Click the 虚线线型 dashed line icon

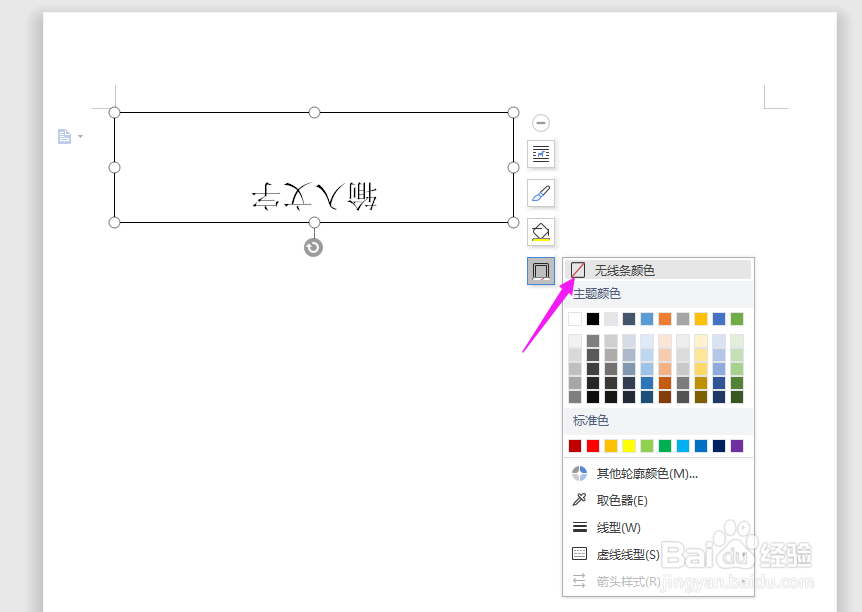[x=579, y=552]
